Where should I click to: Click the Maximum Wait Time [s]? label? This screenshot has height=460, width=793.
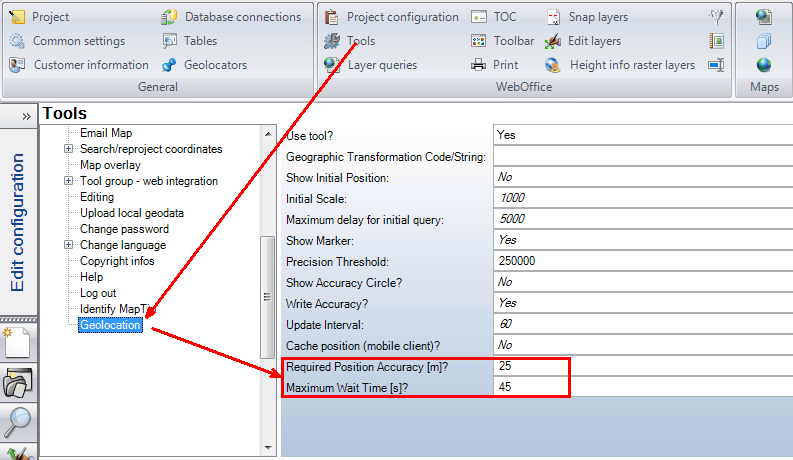coord(347,388)
